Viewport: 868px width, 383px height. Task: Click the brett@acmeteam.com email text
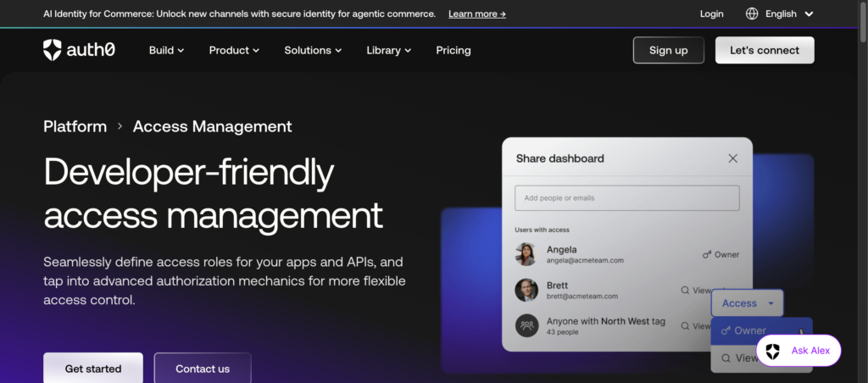coord(581,296)
